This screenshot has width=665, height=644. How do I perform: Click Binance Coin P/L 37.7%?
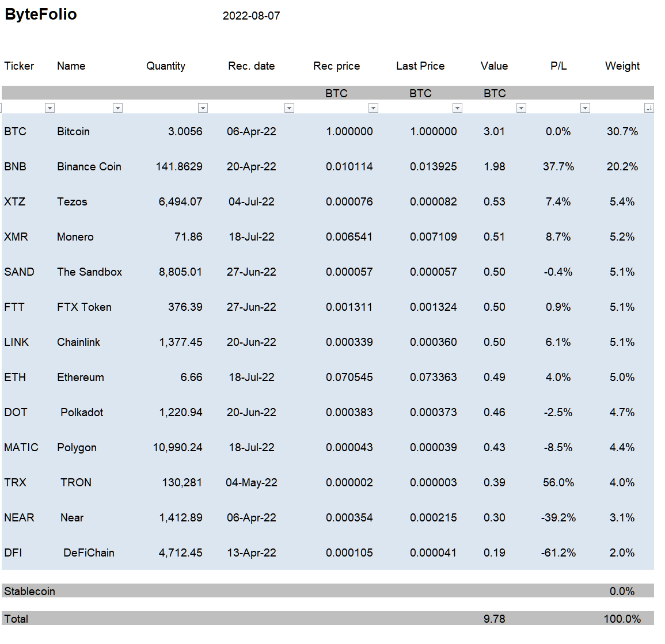click(x=558, y=167)
